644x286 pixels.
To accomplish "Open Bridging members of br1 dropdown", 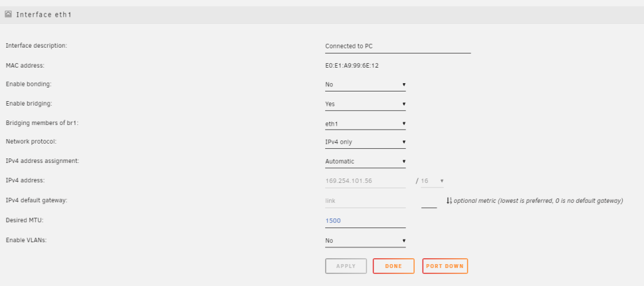I will tap(365, 123).
